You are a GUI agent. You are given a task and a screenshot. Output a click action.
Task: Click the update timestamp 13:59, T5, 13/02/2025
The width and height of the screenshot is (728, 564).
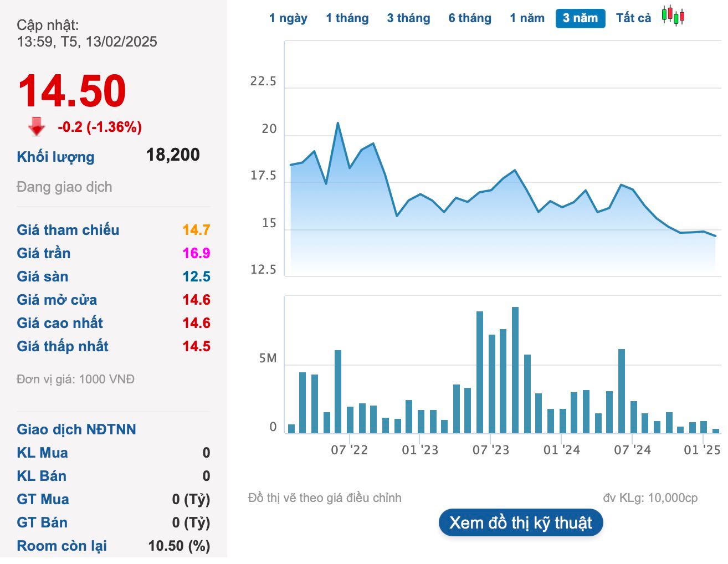[87, 42]
